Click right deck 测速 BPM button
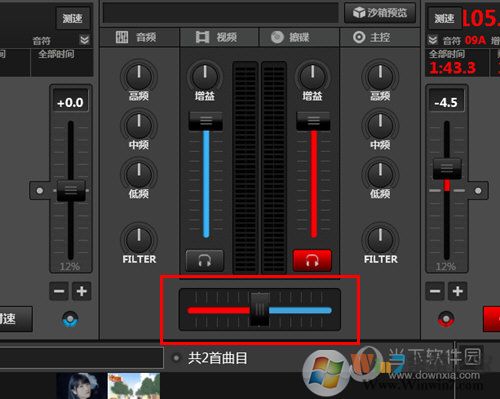Viewport: 500px width, 399px height. 444,18
